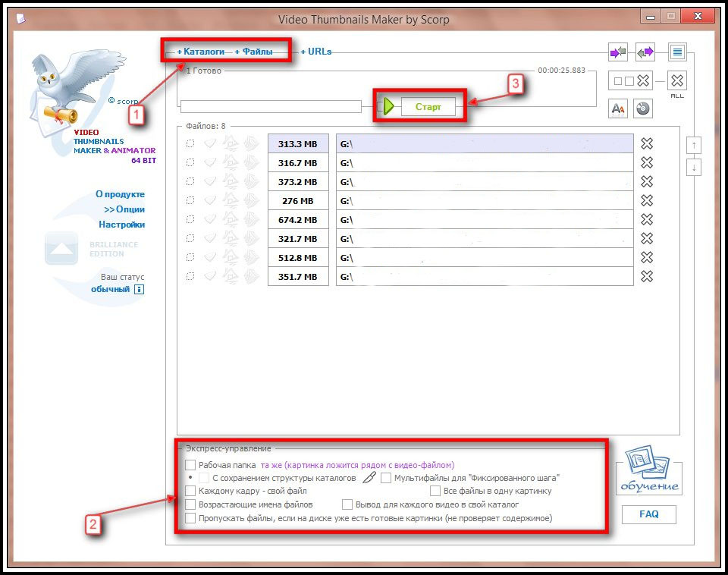Click the purple та же working folder link

[357, 465]
